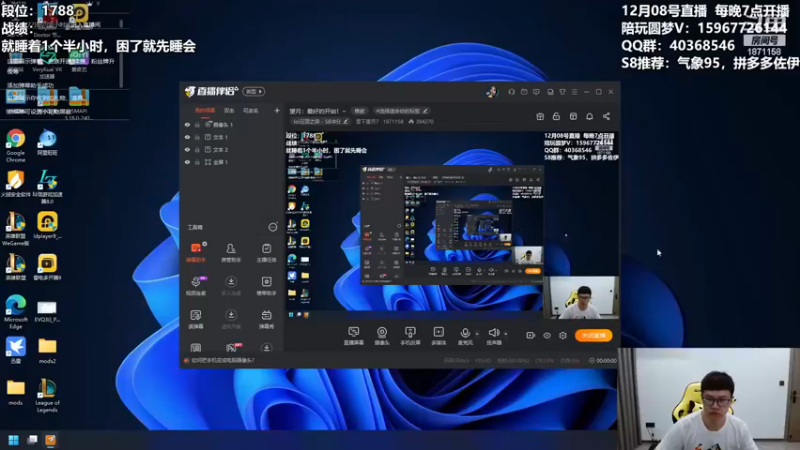Click the orange 关闭直播 button
The height and width of the screenshot is (450, 800).
point(593,335)
